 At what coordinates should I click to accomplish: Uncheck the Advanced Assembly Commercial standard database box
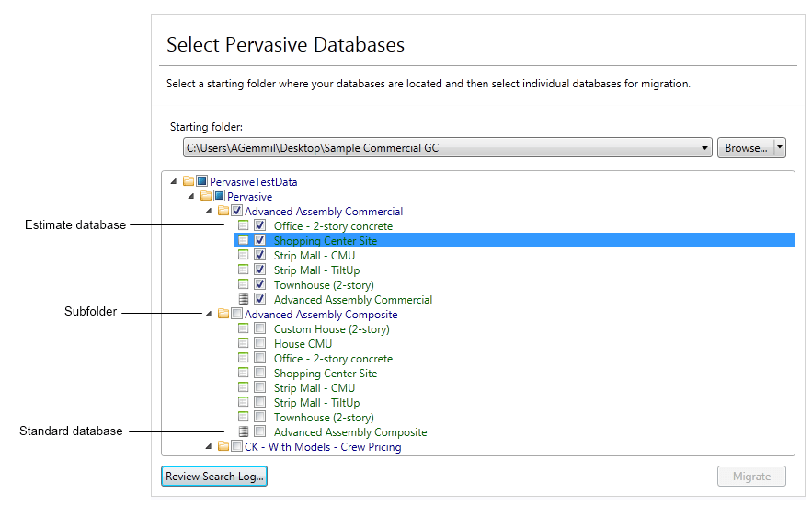coord(260,299)
